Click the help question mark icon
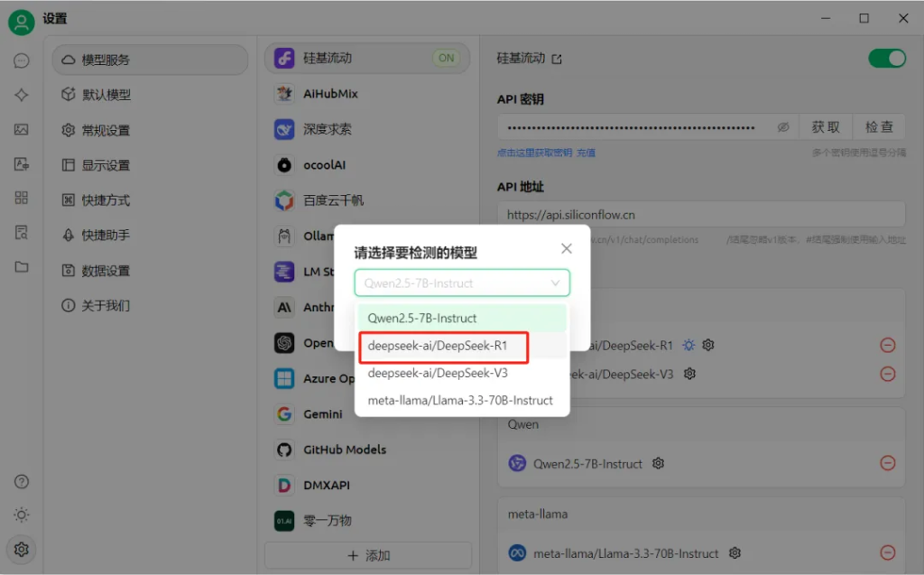Screen dimensions: 924x575 (21, 481)
